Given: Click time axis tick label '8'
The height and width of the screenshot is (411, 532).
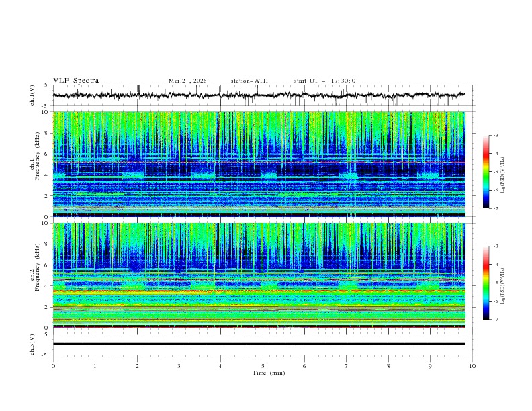Looking at the screenshot, I should [388, 366].
